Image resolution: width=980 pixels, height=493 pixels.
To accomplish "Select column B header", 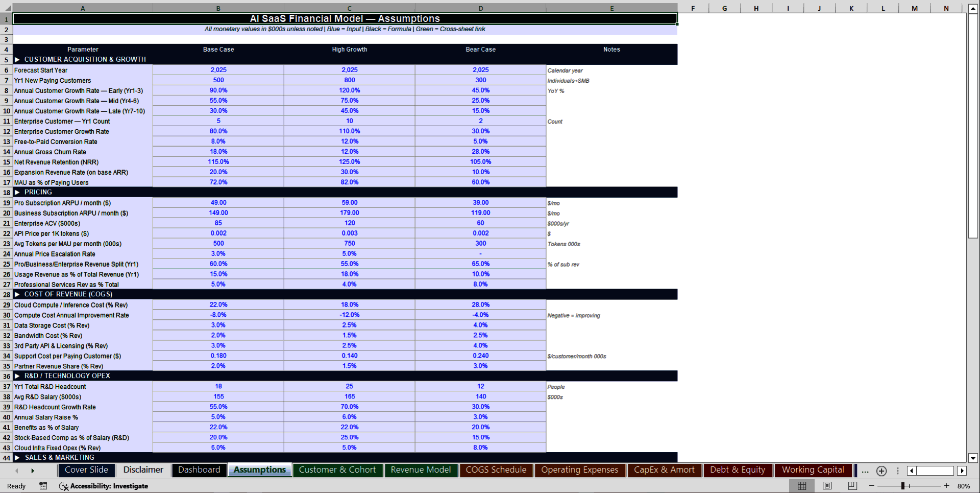I will coord(218,8).
